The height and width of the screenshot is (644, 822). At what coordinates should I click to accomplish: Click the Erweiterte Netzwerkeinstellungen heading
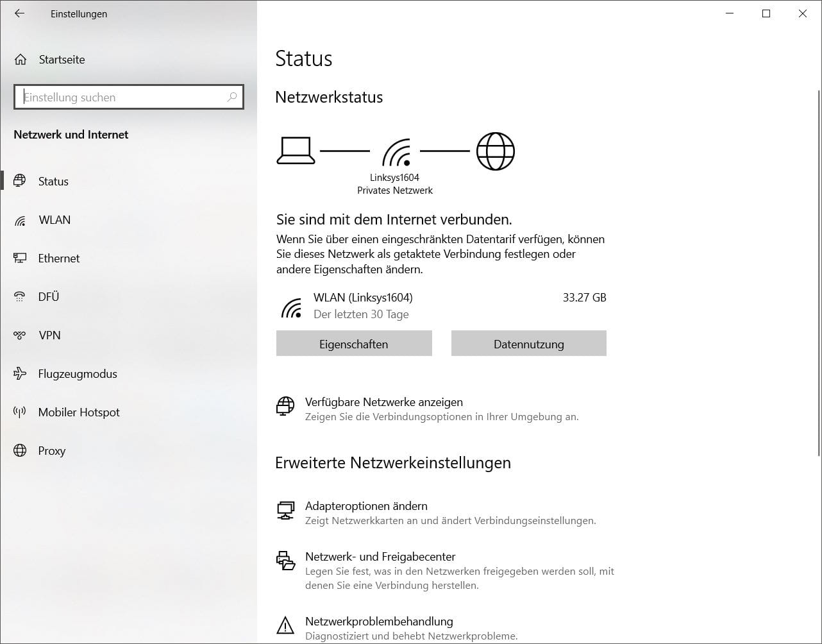[x=393, y=462]
